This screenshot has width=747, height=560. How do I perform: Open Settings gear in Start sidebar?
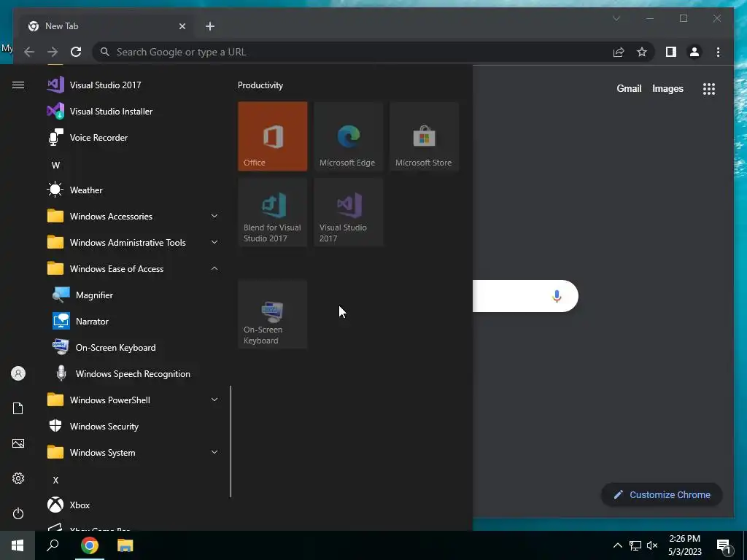click(18, 478)
